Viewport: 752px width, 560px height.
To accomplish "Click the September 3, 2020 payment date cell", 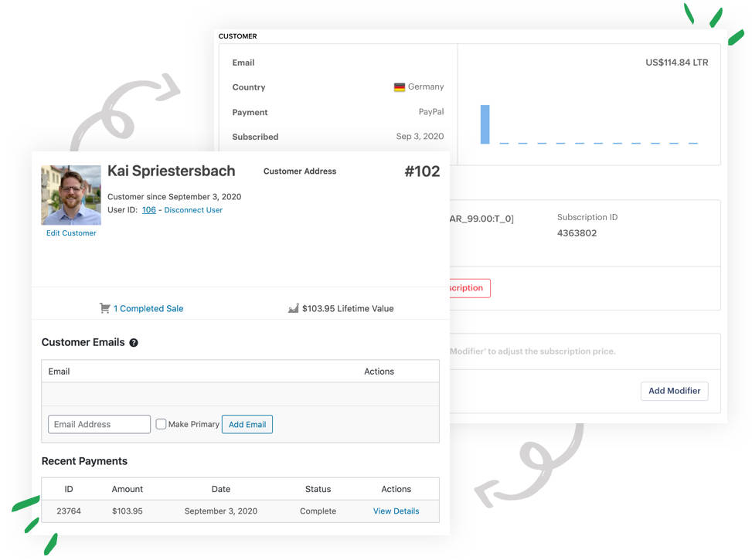I will pos(220,511).
